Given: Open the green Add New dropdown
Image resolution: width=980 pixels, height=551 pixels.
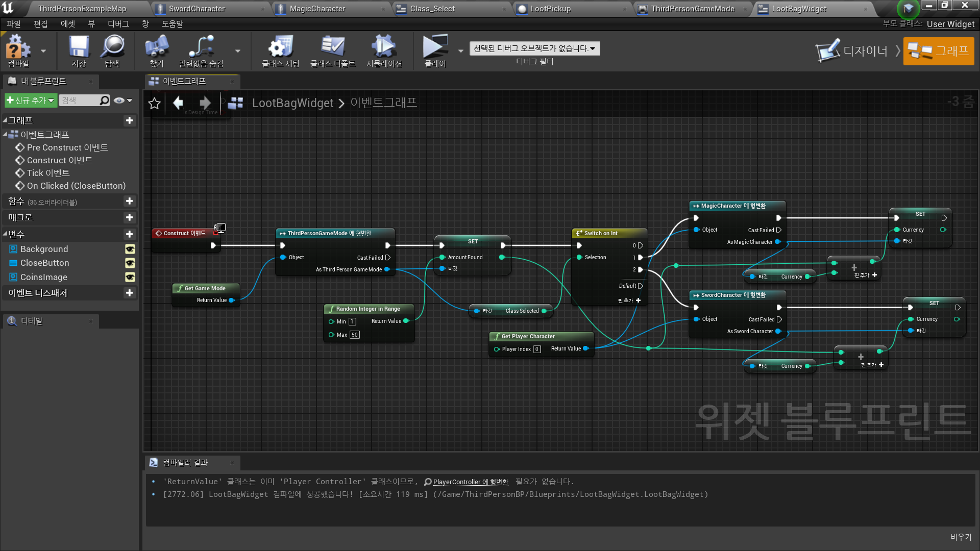Looking at the screenshot, I should (x=30, y=101).
